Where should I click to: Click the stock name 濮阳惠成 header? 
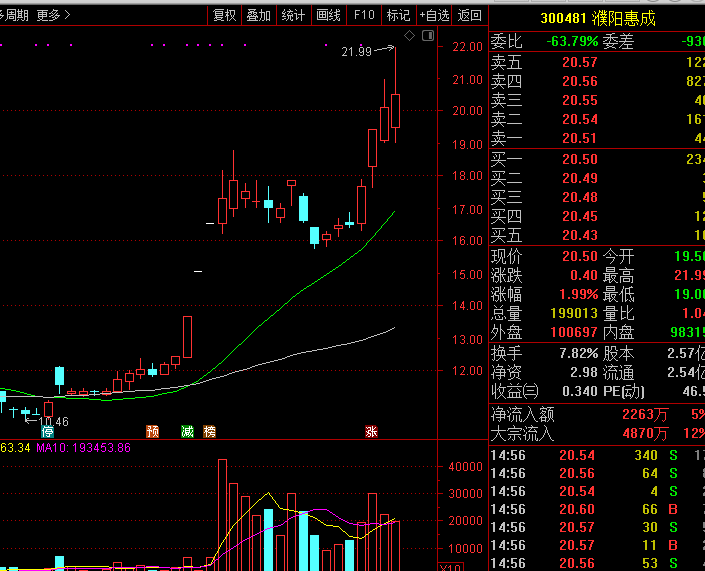(x=626, y=18)
